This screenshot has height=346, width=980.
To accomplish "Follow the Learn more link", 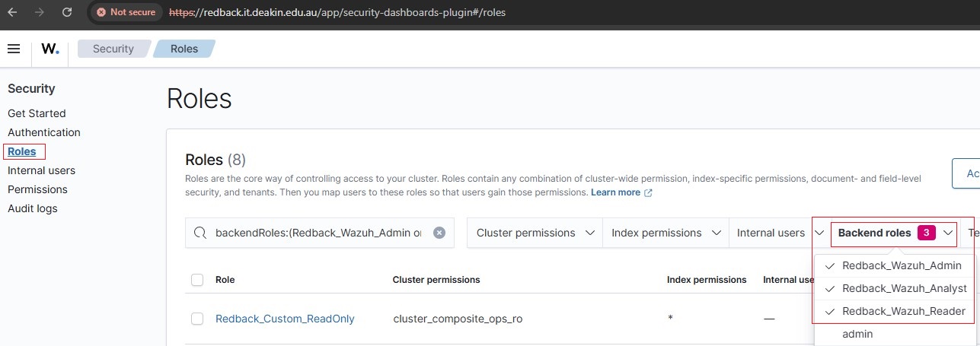I will pos(615,193).
